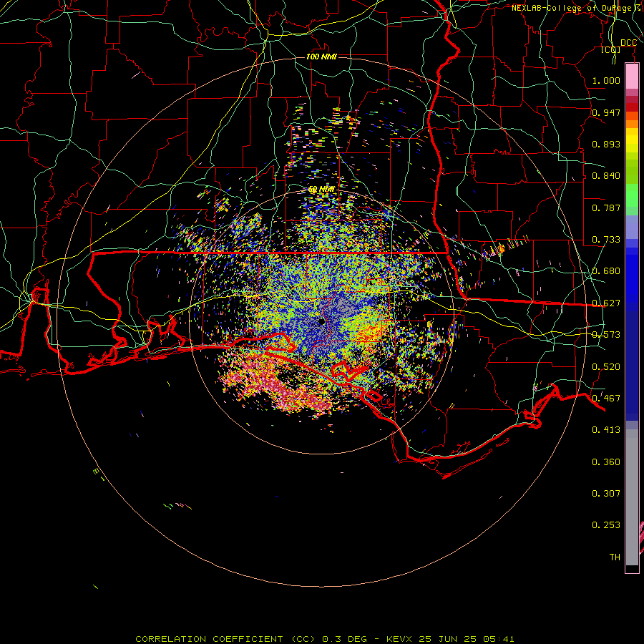Click the 0.573 legend value
This screenshot has width=644, height=644.
(x=606, y=335)
